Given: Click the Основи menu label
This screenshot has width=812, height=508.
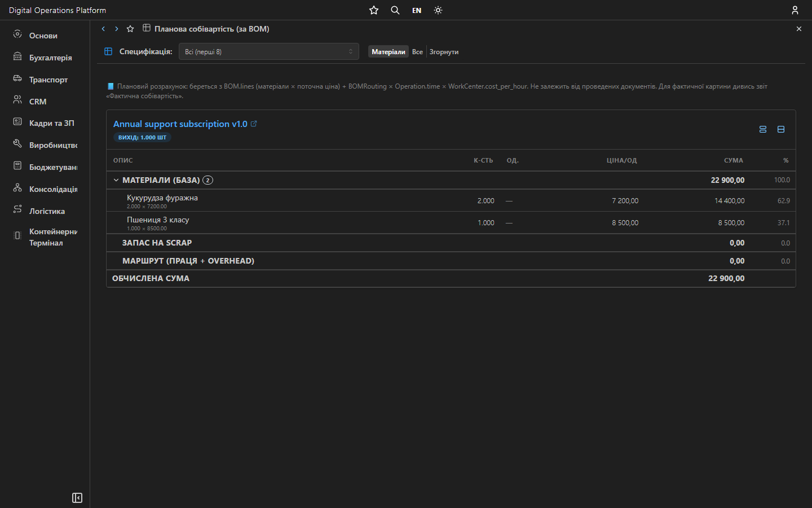Looking at the screenshot, I should pos(43,36).
